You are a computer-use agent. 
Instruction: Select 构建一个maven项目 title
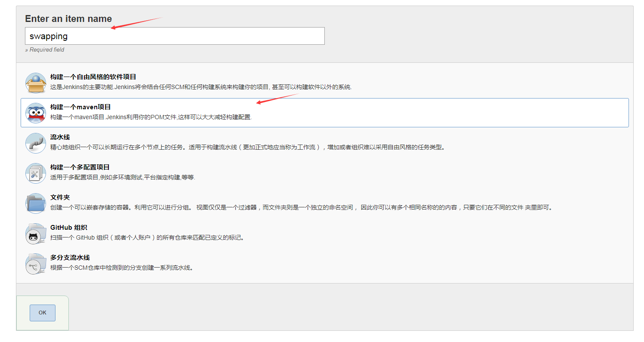80,107
